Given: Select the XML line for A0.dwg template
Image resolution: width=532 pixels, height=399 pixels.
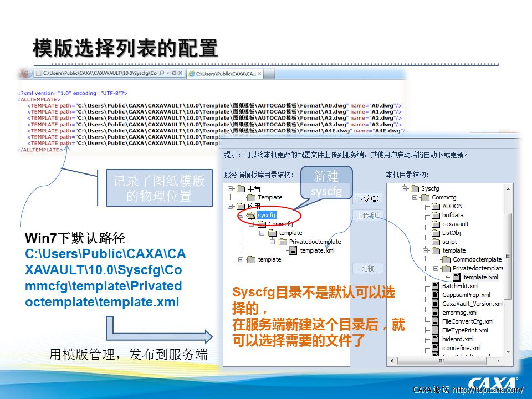Looking at the screenshot, I should pyautogui.click(x=214, y=105).
